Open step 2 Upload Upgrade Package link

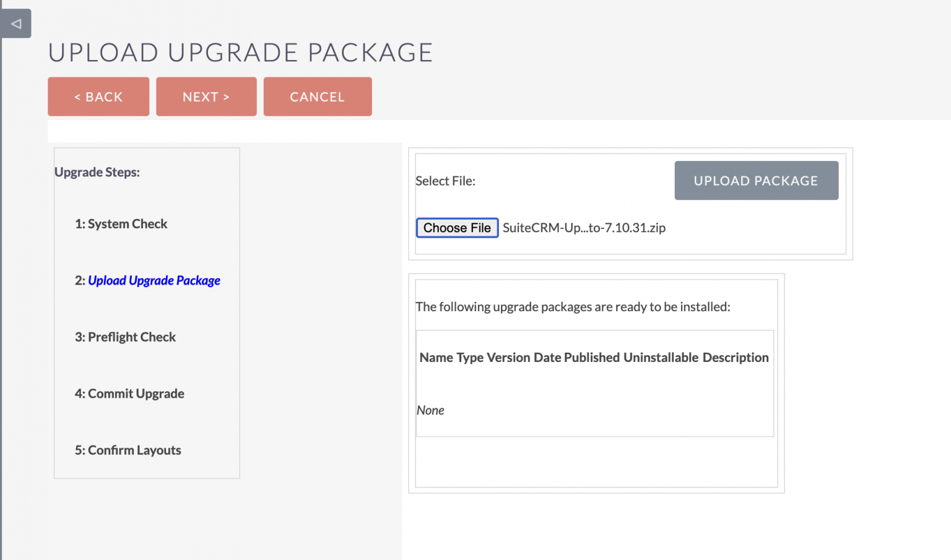click(x=154, y=280)
